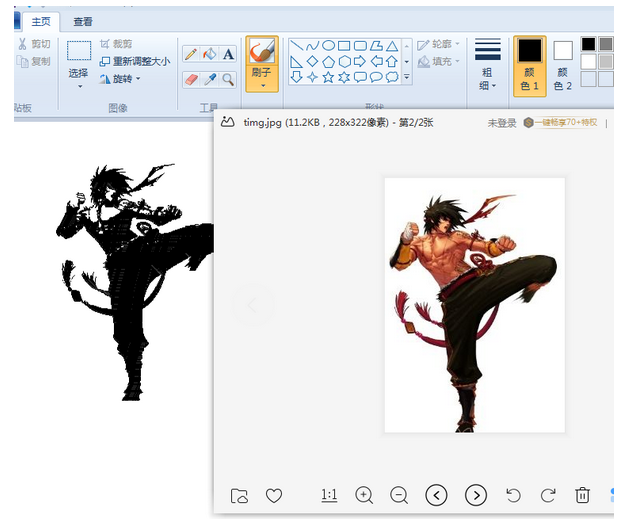Open the 主页 ribbon tab

(x=41, y=21)
